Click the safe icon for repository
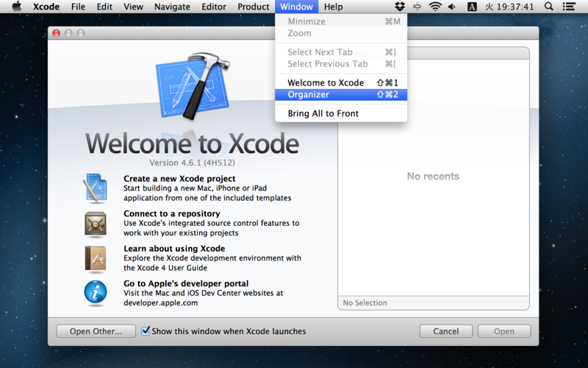 (96, 224)
